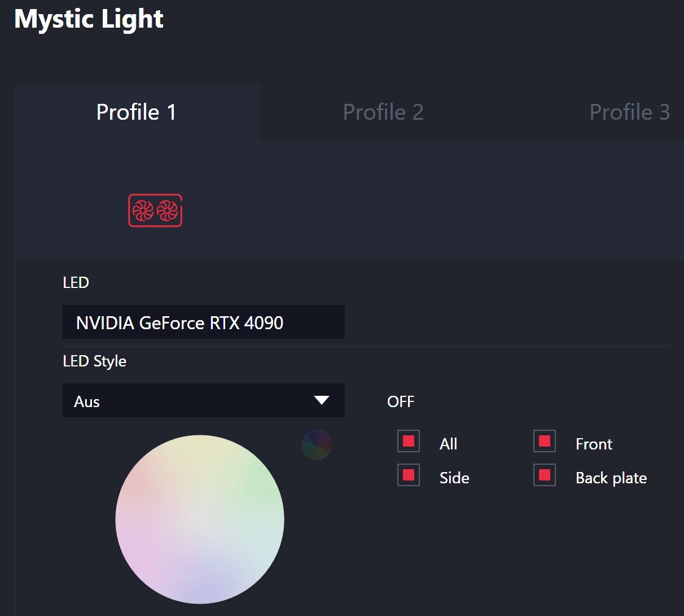Switch to the Profile 1 tab
Image resolution: width=684 pixels, height=616 pixels.
(x=137, y=112)
